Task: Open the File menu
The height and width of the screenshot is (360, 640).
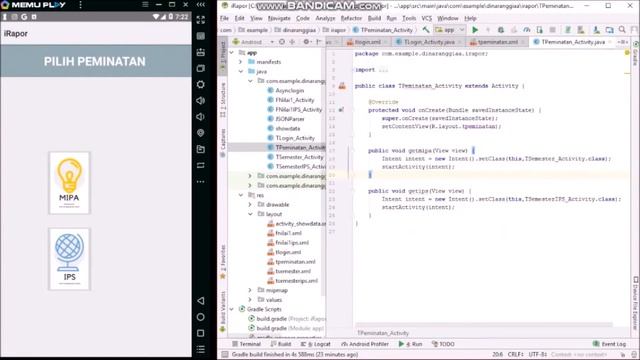Action: [x=224, y=18]
